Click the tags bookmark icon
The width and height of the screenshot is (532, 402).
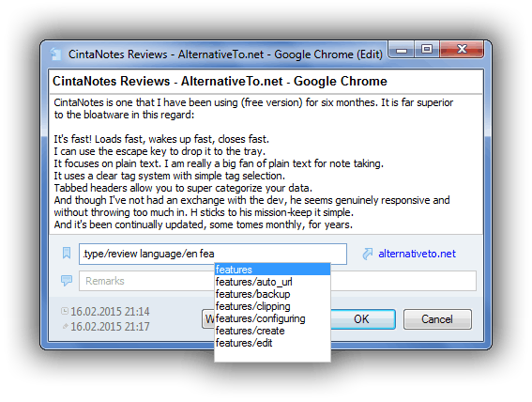pos(67,253)
